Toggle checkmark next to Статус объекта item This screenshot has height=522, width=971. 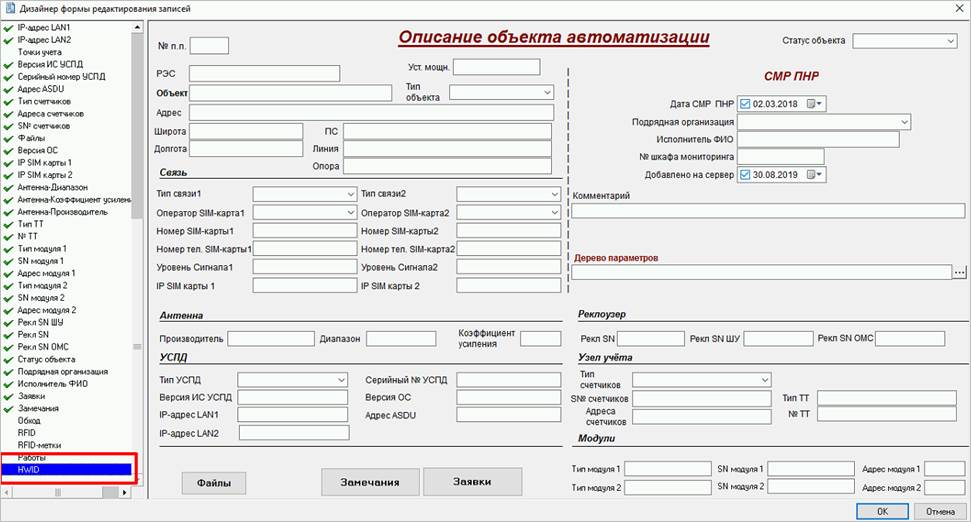(8, 359)
